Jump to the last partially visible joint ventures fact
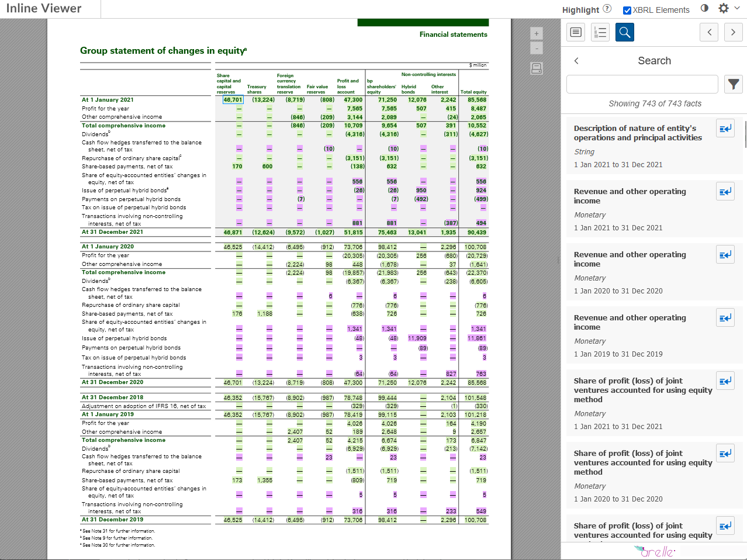 [725, 526]
